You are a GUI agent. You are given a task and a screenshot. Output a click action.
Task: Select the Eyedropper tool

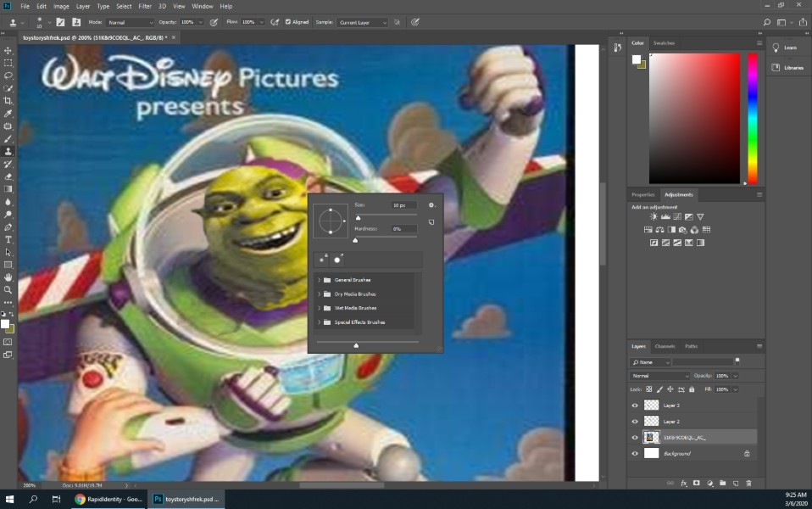coord(8,114)
